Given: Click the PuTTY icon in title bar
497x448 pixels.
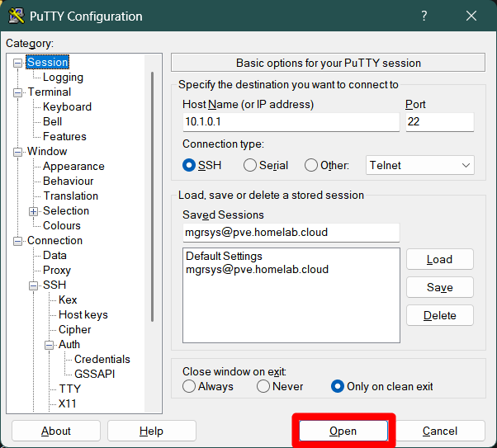Looking at the screenshot, I should pyautogui.click(x=17, y=16).
